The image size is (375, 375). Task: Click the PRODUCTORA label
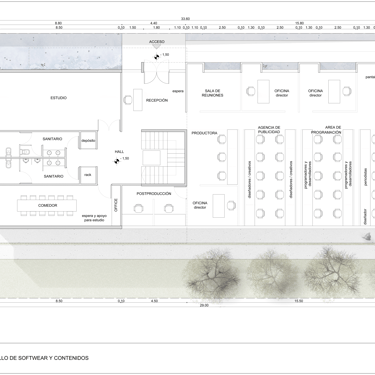point(204,133)
